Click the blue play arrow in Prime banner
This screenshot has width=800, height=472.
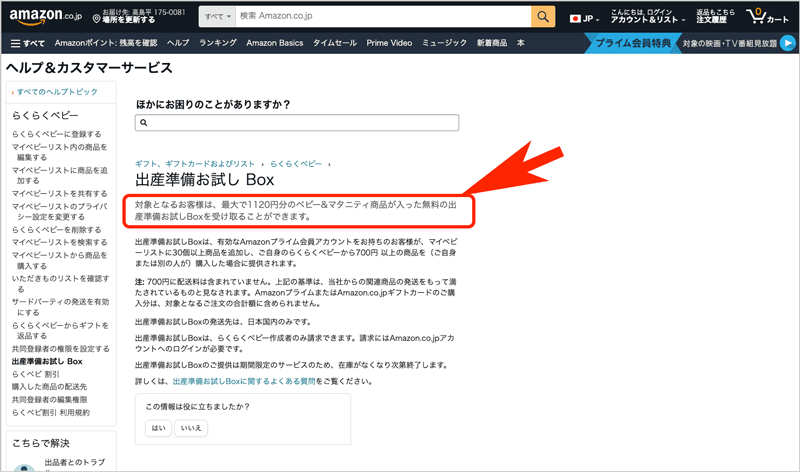tap(788, 43)
